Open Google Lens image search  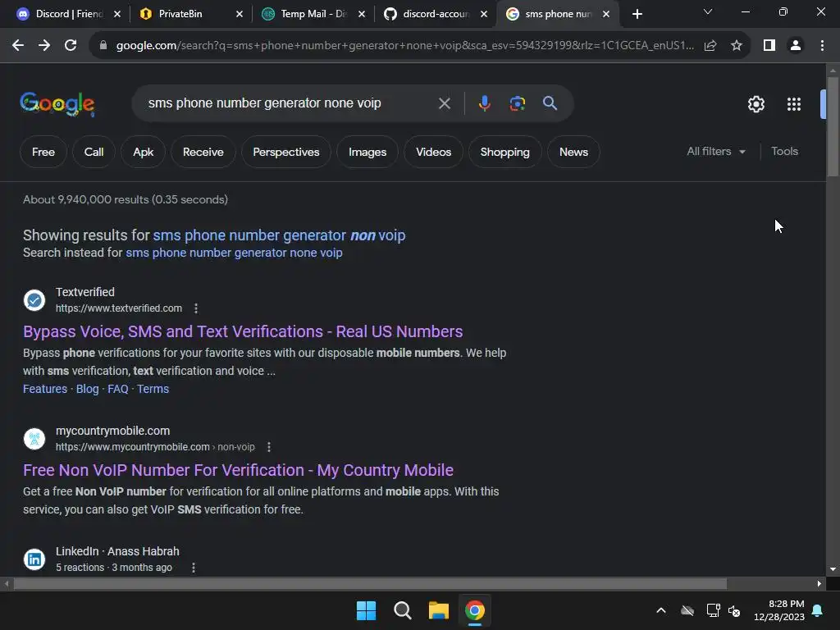[x=517, y=103]
